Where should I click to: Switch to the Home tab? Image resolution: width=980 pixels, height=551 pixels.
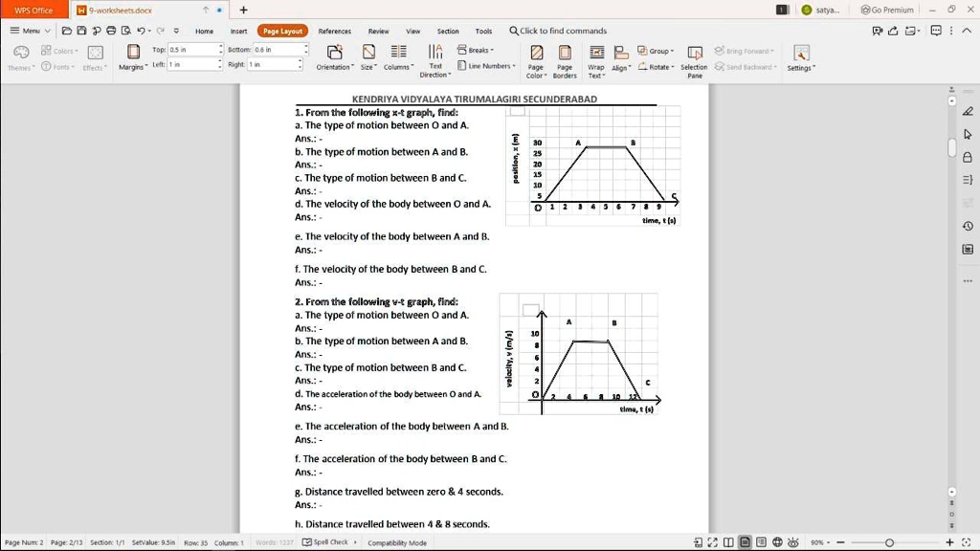(205, 31)
